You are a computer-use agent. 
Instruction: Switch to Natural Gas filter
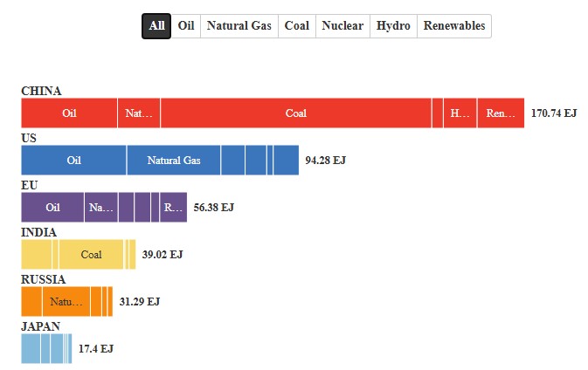tap(239, 26)
